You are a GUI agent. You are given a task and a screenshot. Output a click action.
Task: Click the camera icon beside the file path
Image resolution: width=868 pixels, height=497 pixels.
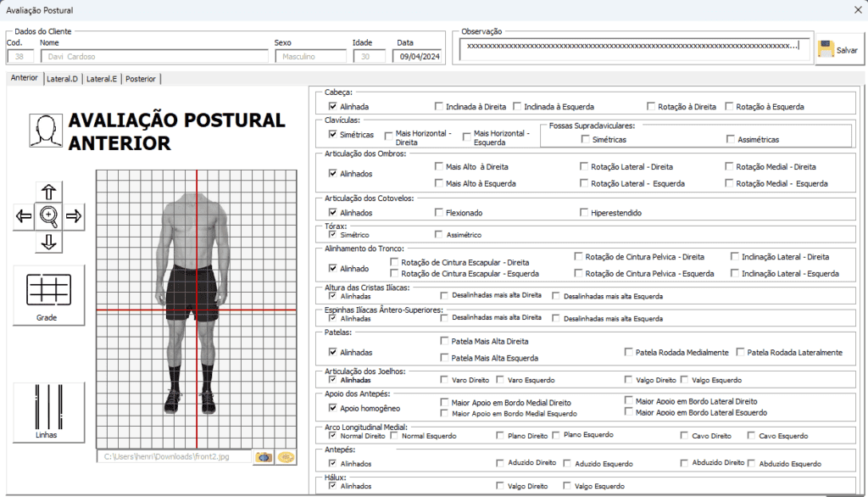[x=264, y=457]
